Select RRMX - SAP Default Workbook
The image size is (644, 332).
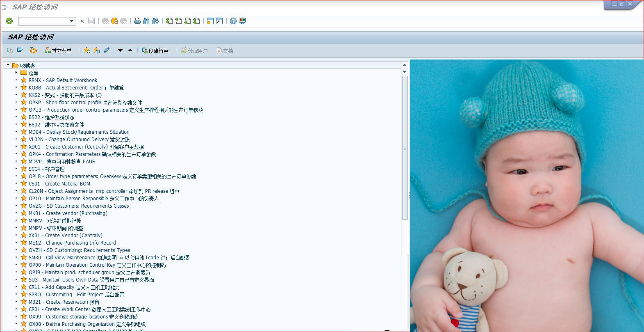click(63, 80)
